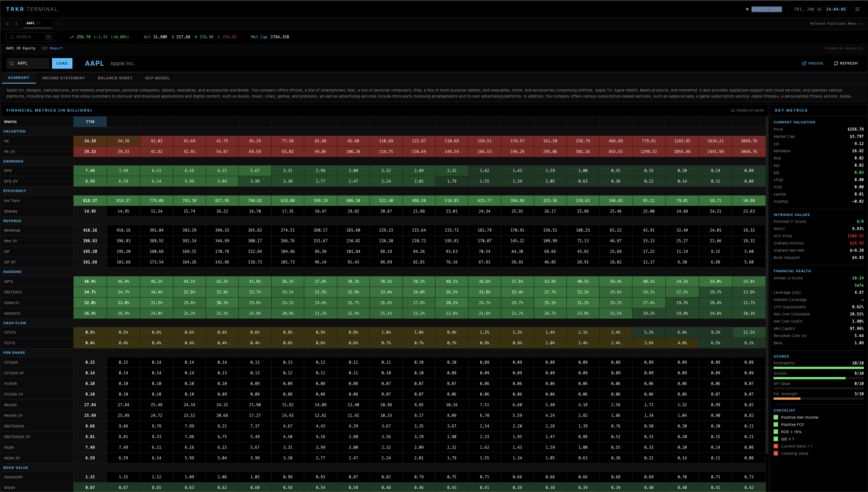
Task: Collapse the VALUATION section header
Action: coord(14,131)
